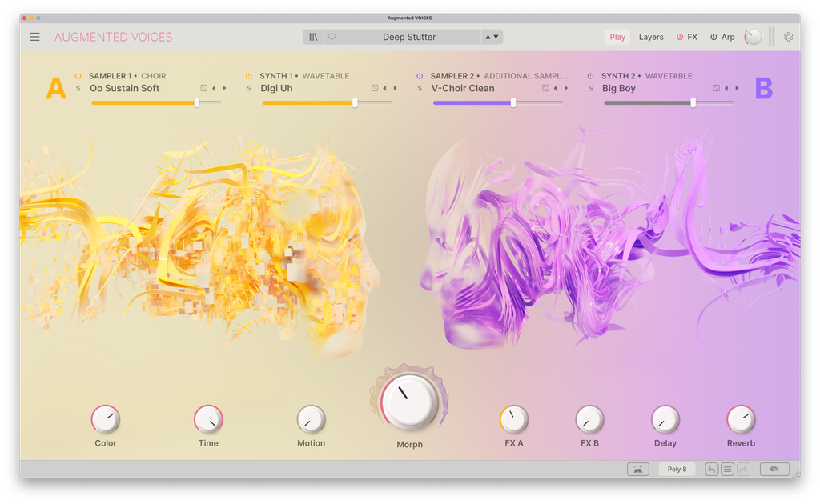Open MIDI controller config icon
This screenshot has height=504, width=820.
point(638,469)
